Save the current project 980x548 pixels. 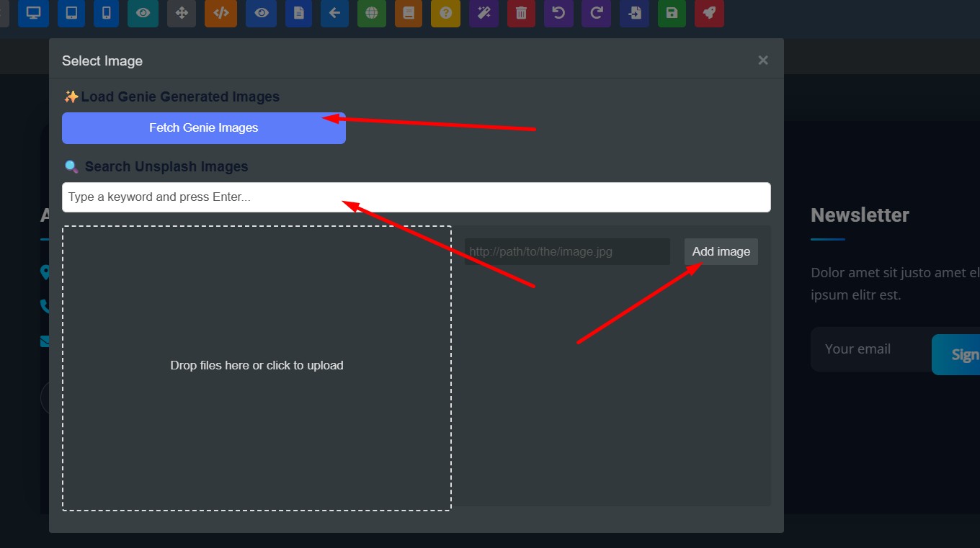pyautogui.click(x=672, y=14)
